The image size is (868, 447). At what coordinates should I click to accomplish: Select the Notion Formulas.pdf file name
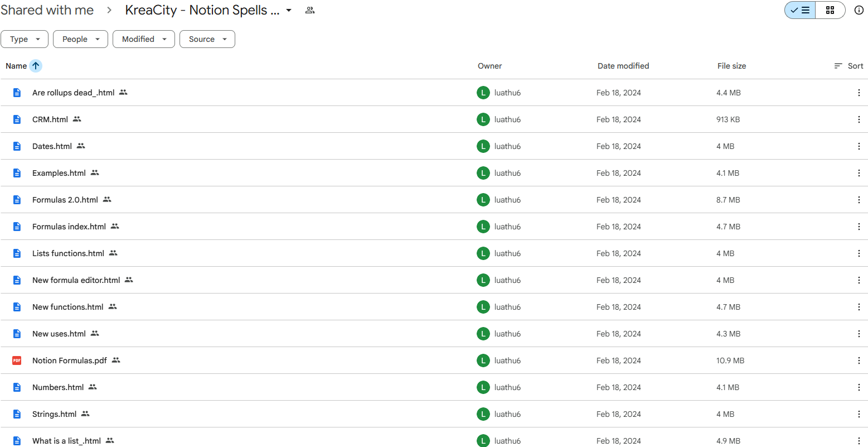click(x=70, y=361)
